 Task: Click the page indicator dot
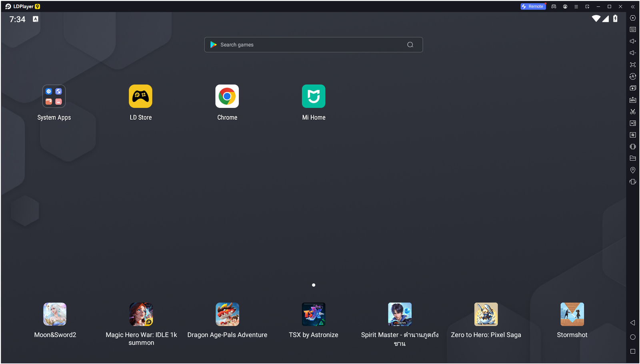pyautogui.click(x=314, y=285)
